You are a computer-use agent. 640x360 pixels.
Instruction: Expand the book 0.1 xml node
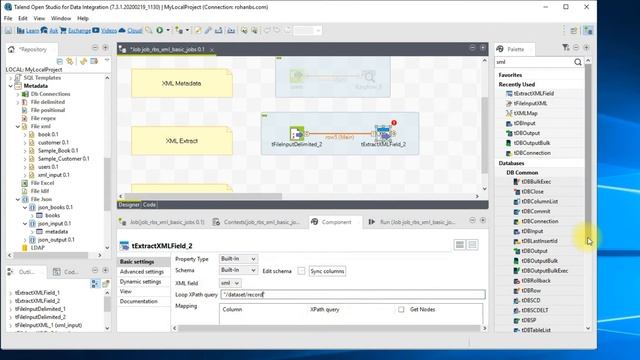pyautogui.click(x=25, y=134)
